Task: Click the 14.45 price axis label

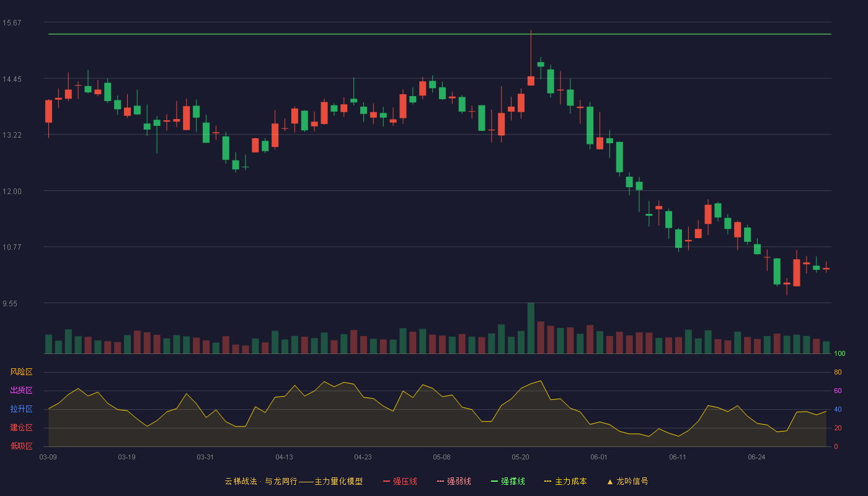Action: tap(12, 79)
